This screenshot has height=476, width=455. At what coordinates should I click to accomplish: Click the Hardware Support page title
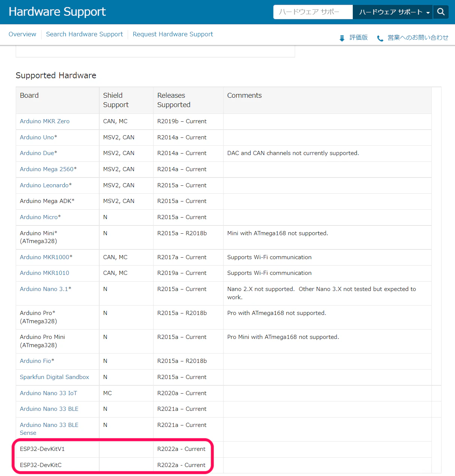(x=57, y=12)
